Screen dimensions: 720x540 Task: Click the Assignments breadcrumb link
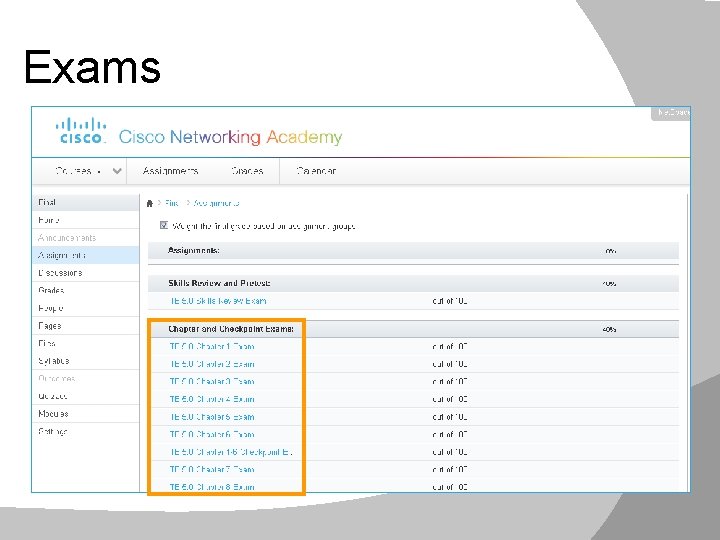click(216, 203)
